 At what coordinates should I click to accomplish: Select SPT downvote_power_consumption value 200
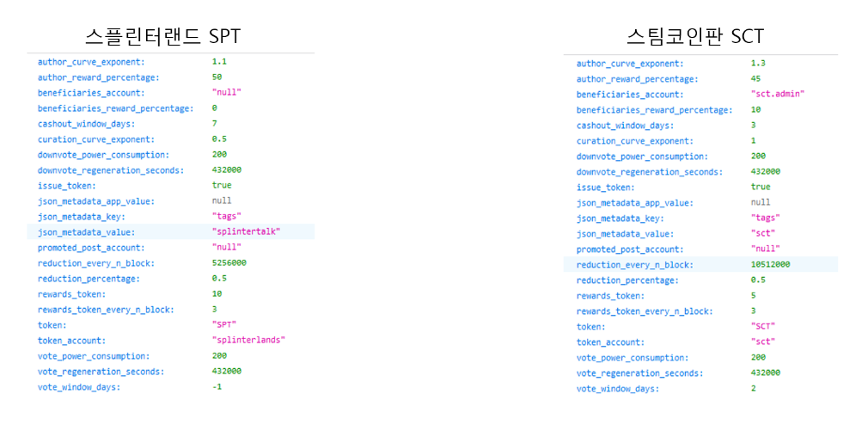[219, 155]
